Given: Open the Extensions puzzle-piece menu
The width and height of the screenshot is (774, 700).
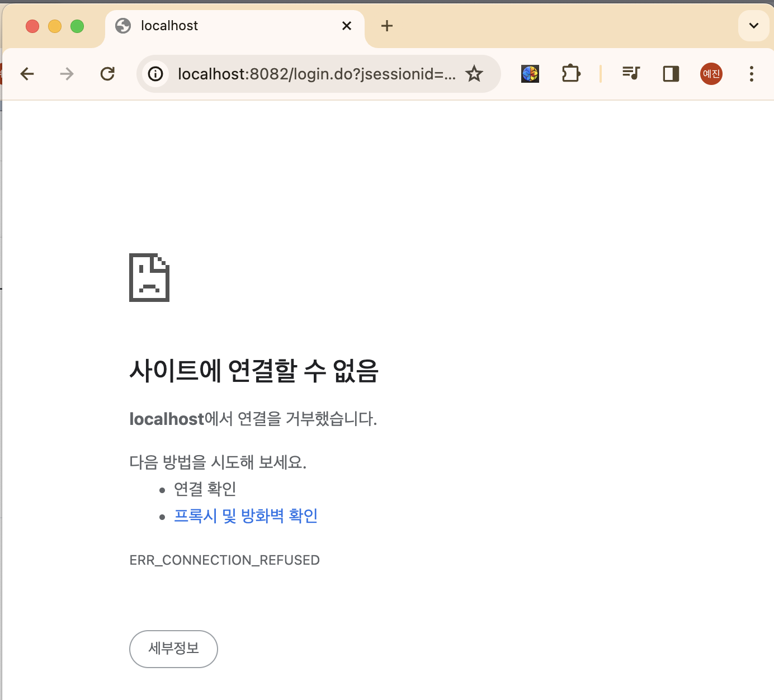Looking at the screenshot, I should (571, 74).
